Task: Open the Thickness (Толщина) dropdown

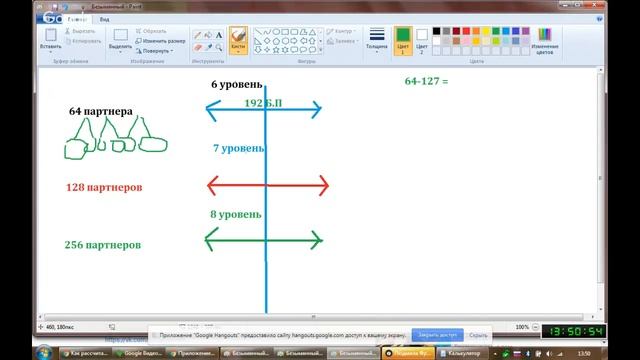Action: tap(377, 40)
